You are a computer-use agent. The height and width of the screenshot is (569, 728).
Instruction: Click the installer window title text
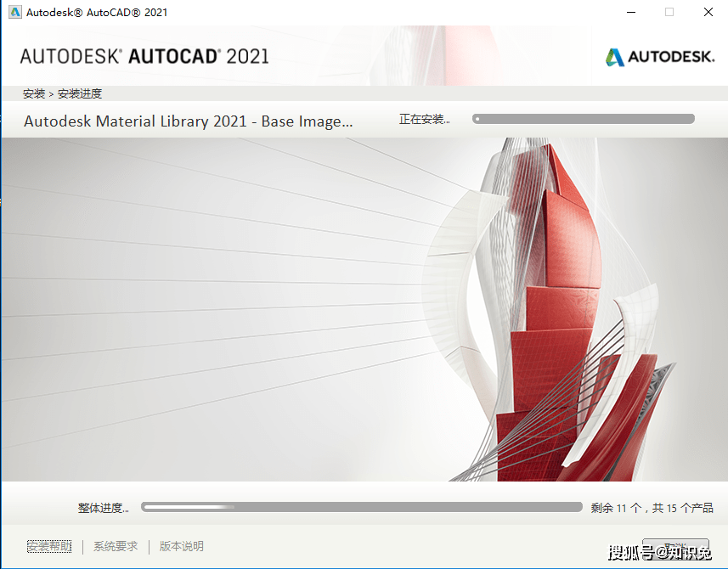point(95,12)
